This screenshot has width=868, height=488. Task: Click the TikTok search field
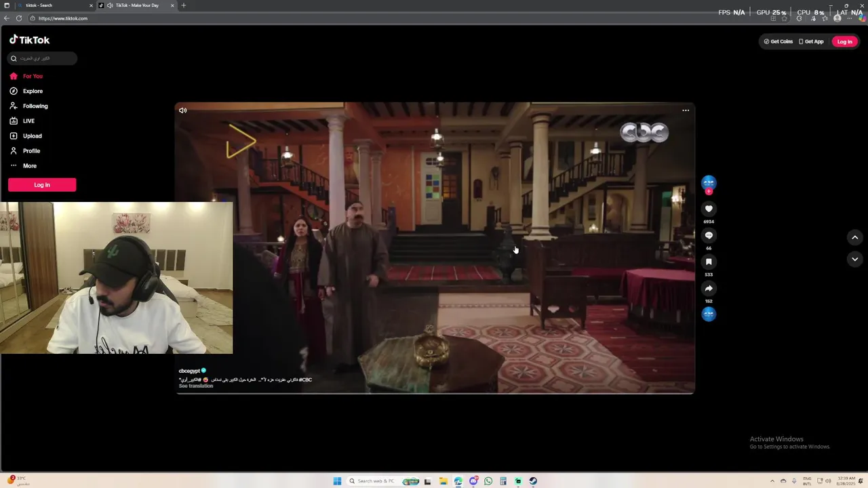pos(43,58)
